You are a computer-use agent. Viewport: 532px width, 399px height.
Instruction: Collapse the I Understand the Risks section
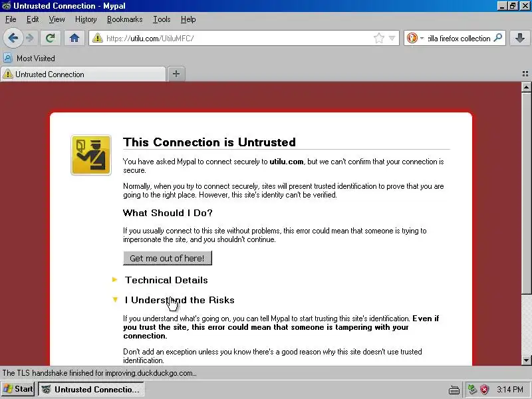(173, 300)
